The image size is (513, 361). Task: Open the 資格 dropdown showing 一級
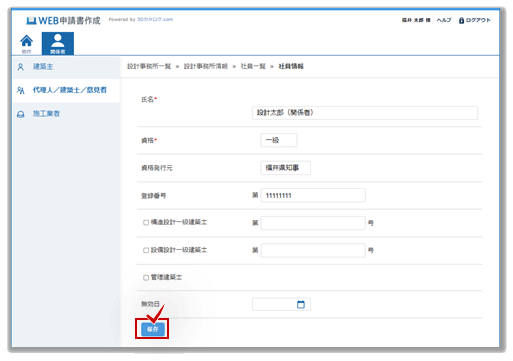tap(279, 140)
